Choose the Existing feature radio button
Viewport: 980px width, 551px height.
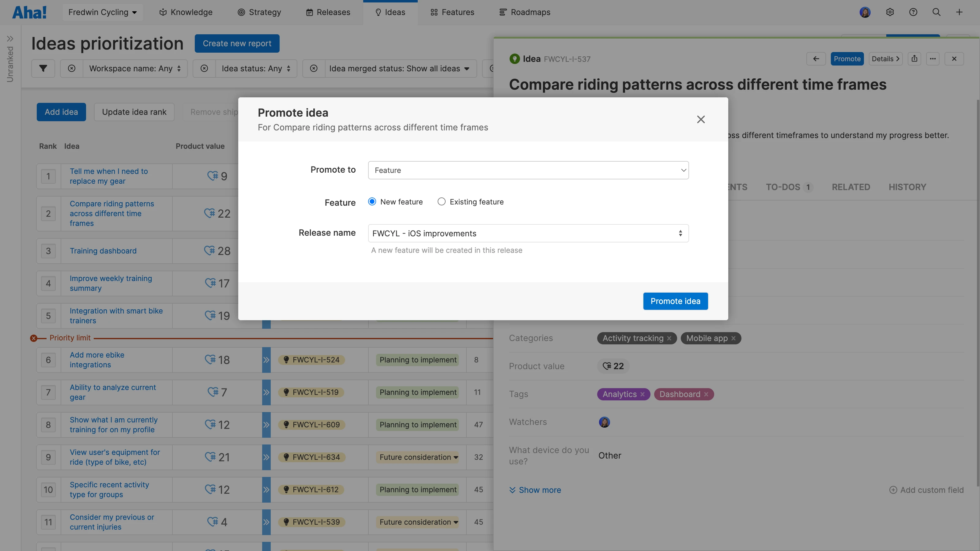tap(441, 201)
